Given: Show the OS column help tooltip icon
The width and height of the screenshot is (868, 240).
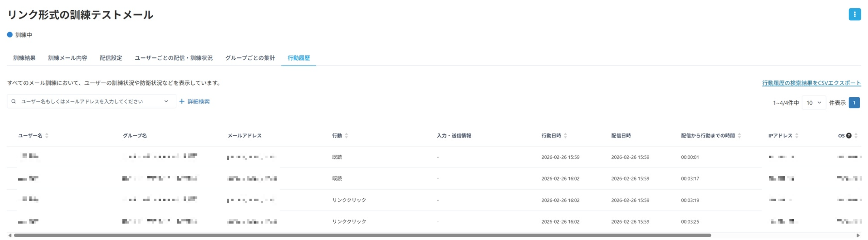Looking at the screenshot, I should pyautogui.click(x=848, y=136).
